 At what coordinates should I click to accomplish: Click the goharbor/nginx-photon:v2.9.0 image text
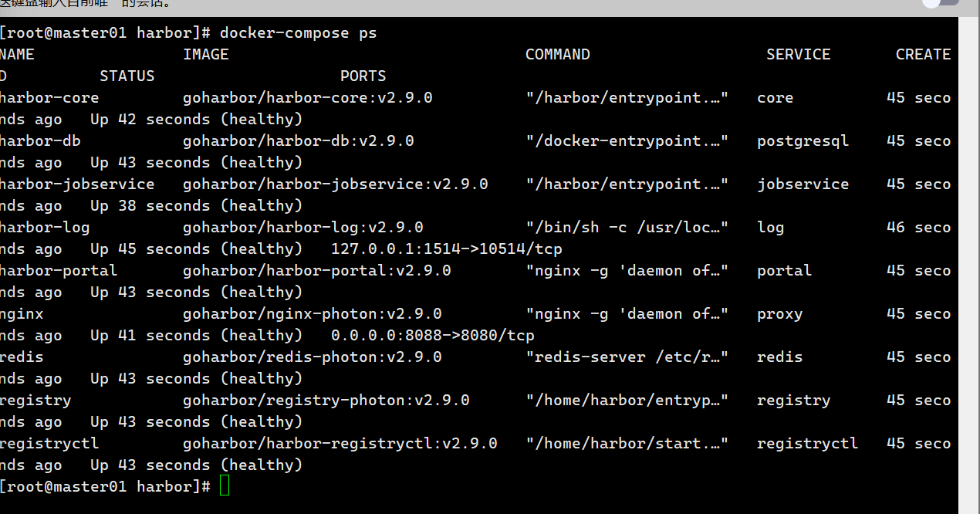click(313, 314)
